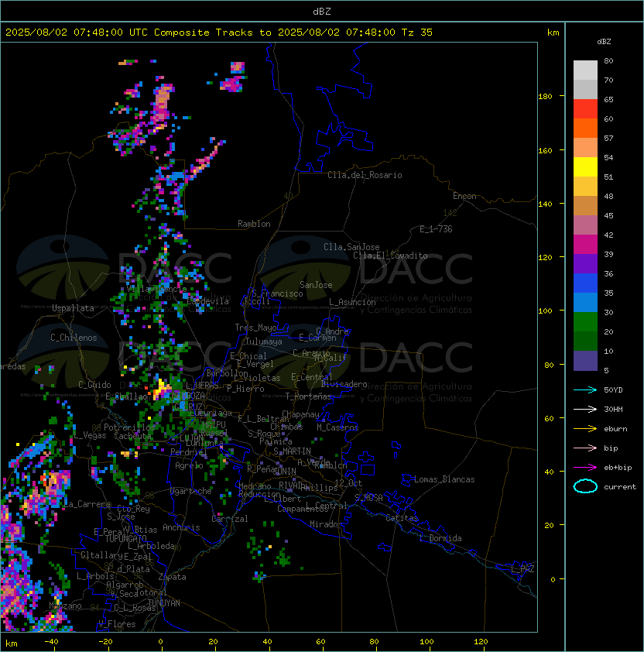The width and height of the screenshot is (644, 652).
Task: Select the green 30-20 dBZ swatch
Action: pyautogui.click(x=585, y=322)
